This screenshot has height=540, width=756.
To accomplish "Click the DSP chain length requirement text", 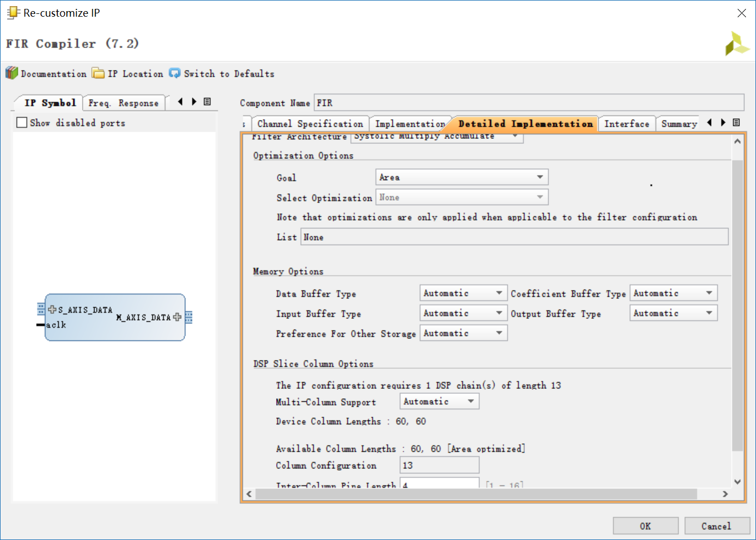I will tap(418, 386).
